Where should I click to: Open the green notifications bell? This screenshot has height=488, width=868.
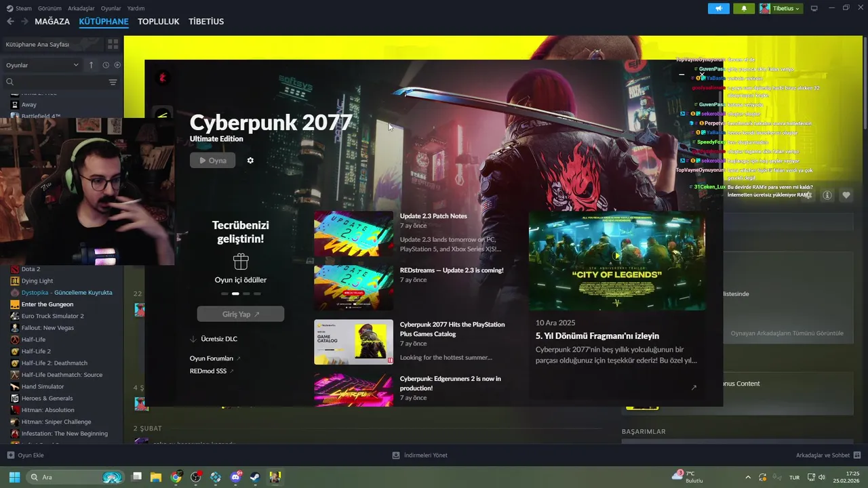click(x=744, y=8)
